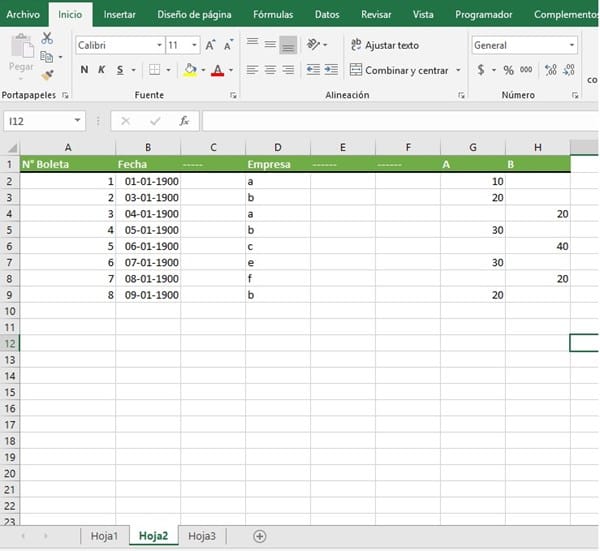Screen dimensions: 600x551
Task: Apply percent style format
Action: point(508,70)
